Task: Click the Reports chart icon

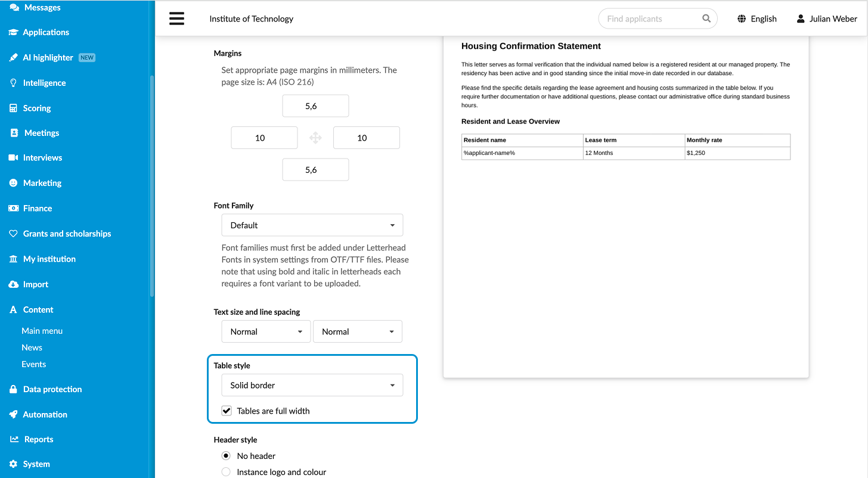Action: pyautogui.click(x=14, y=439)
